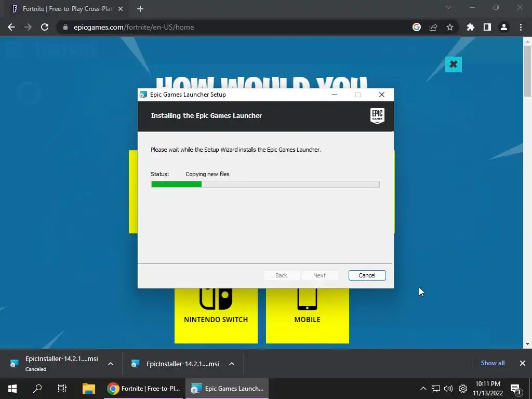Go back in Chrome using the back arrow
The height and width of the screenshot is (399, 532).
11,27
